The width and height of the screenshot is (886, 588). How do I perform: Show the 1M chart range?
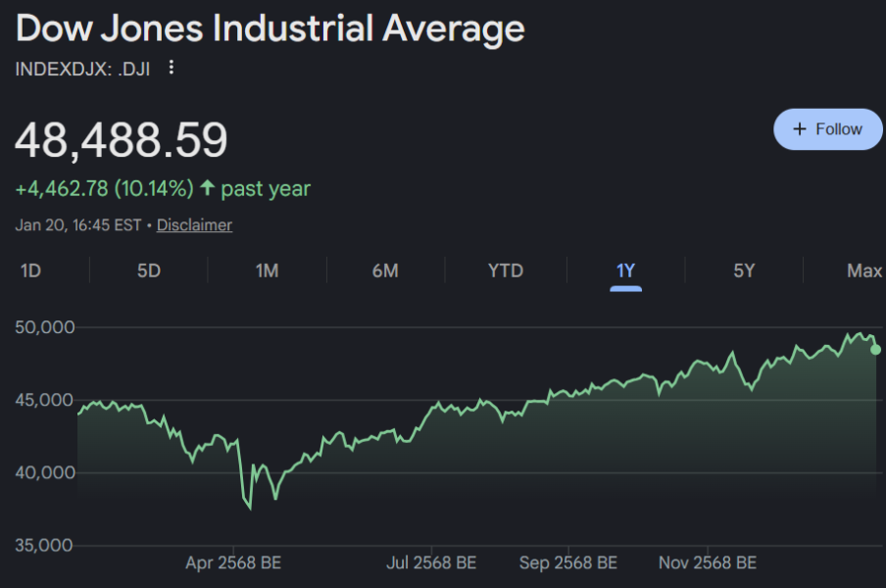[267, 270]
